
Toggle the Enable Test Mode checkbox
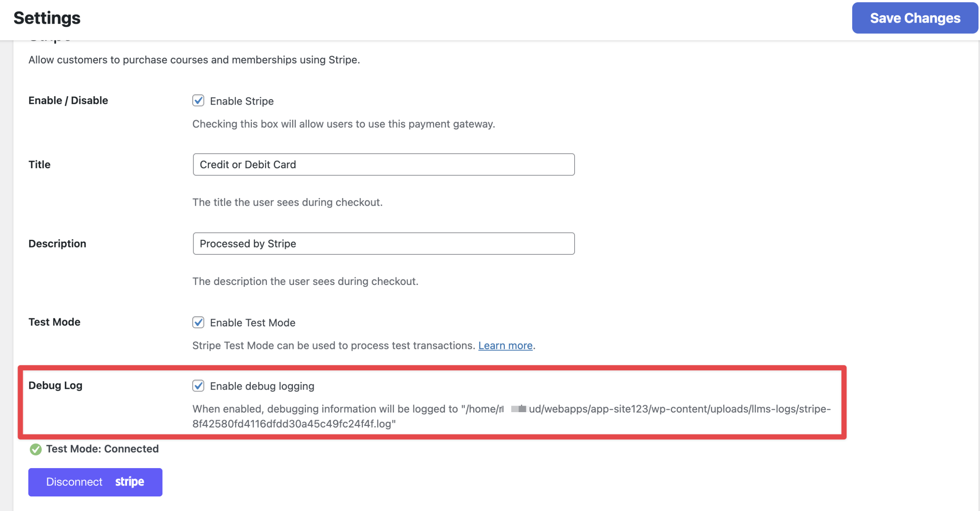pyautogui.click(x=198, y=322)
